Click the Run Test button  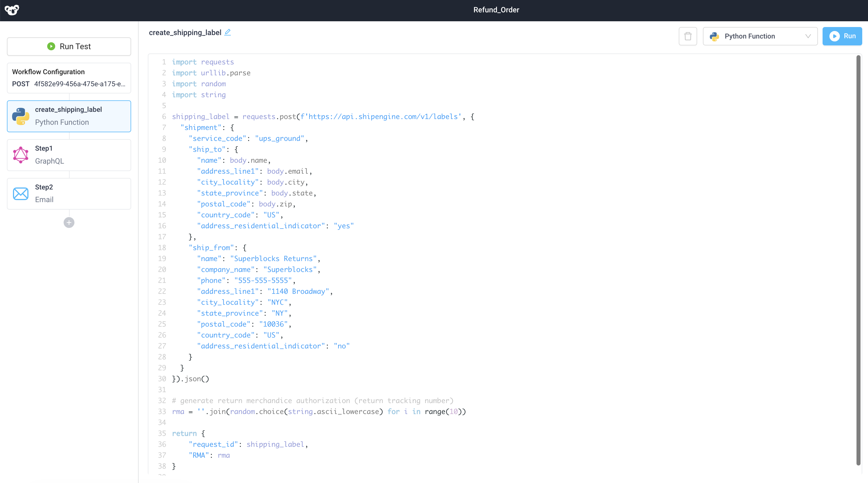point(69,46)
